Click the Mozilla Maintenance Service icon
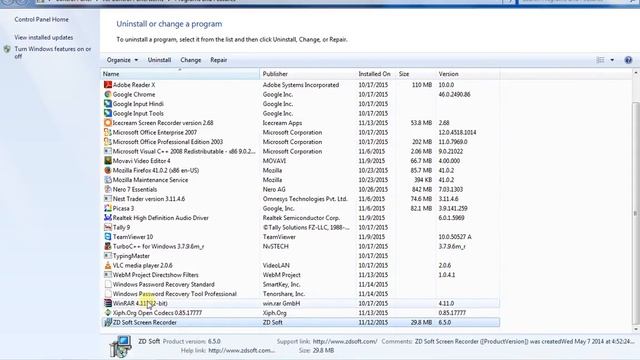Screen dimensions: 640x360 [x=108, y=180]
